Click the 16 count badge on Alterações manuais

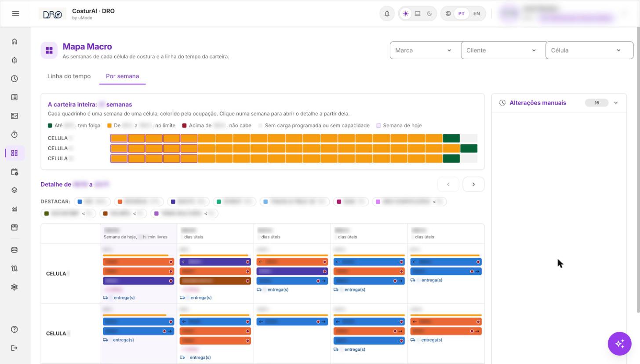click(596, 103)
